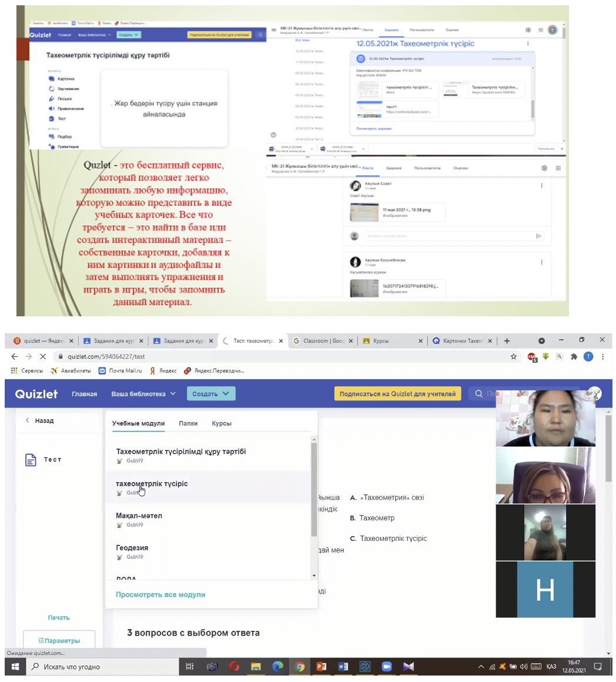The image size is (616, 682).
Task: Switch to the Карточки Тахео tab
Action: 461,341
